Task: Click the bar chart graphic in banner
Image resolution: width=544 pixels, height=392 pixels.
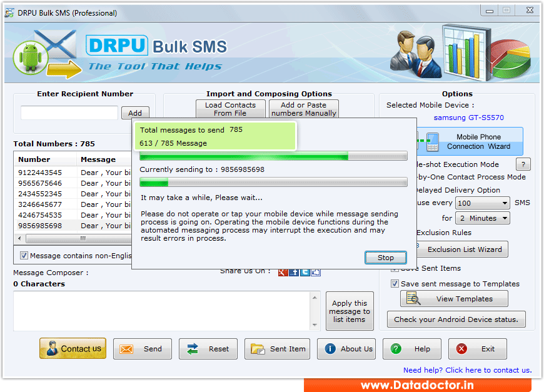Action: click(x=466, y=53)
